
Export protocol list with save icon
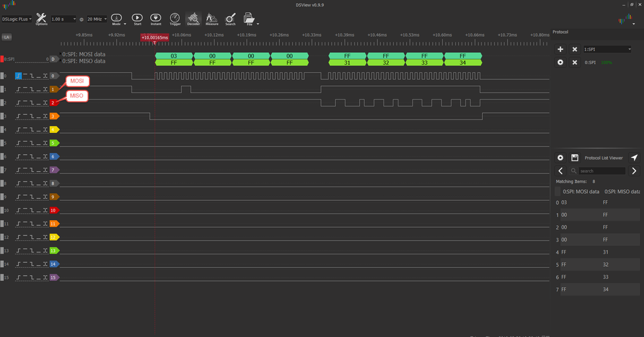pos(574,158)
